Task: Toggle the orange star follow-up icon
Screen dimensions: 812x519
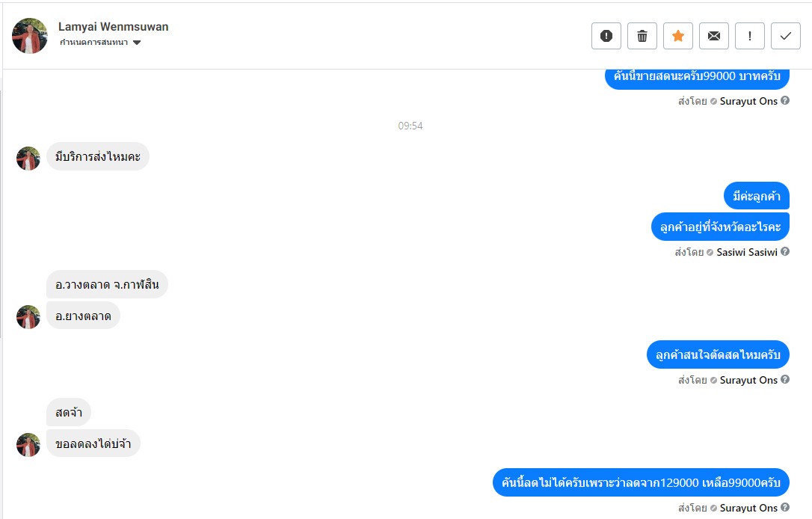Action: click(678, 36)
